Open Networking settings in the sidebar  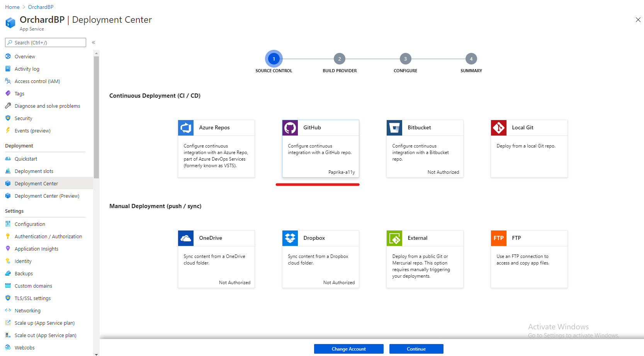pyautogui.click(x=27, y=311)
